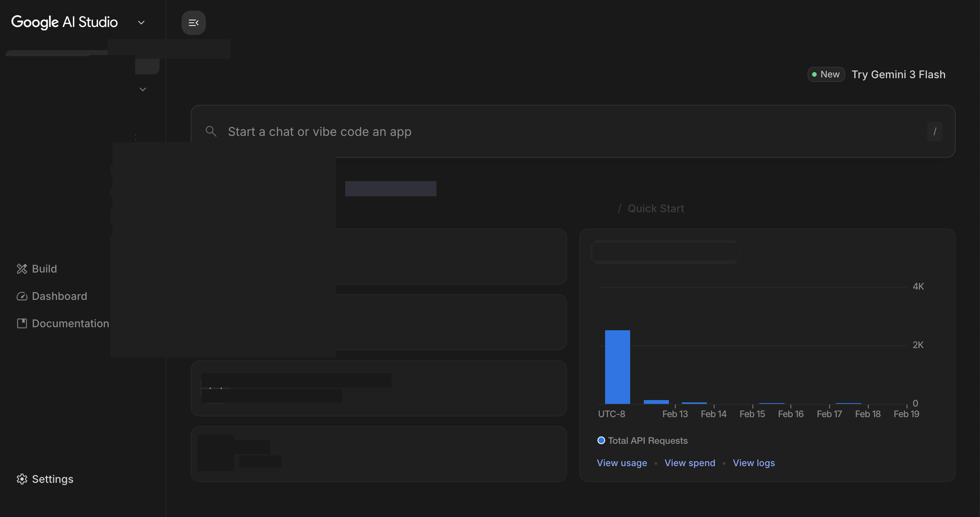Image resolution: width=980 pixels, height=517 pixels.
Task: Open View usage
Action: tap(621, 463)
